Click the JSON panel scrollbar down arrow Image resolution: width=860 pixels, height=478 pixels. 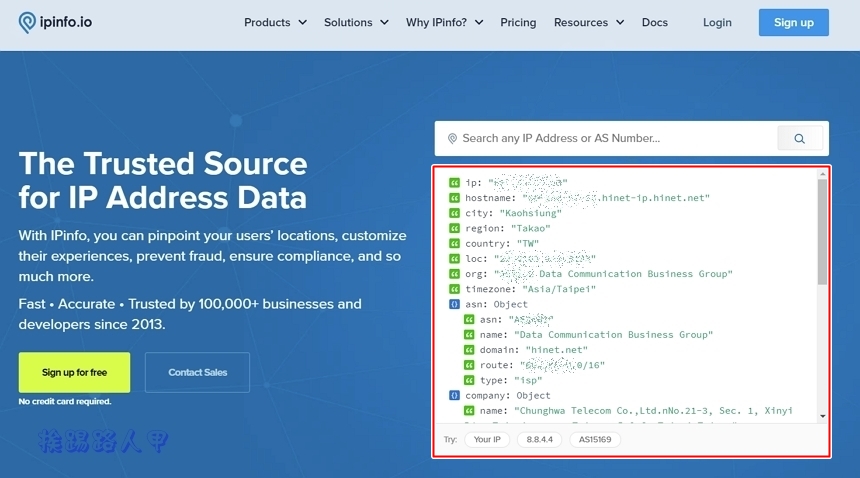(x=823, y=415)
